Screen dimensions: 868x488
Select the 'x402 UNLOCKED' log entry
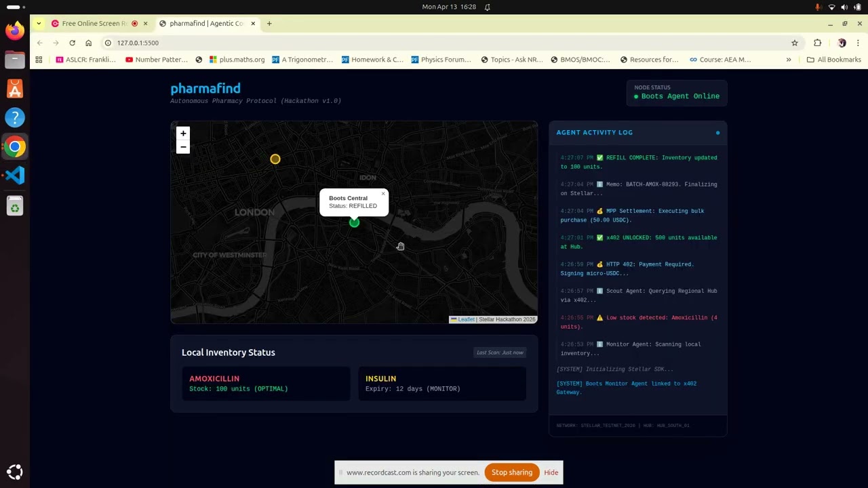639,242
